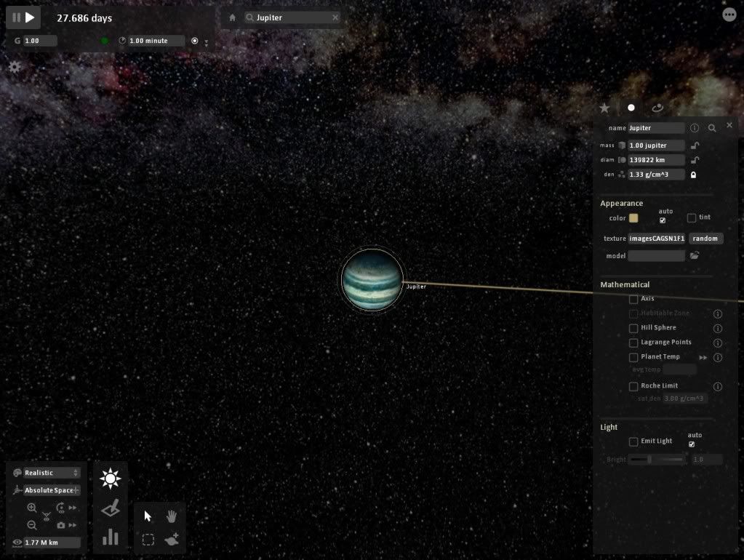Switch to the star favorites tab

(604, 108)
